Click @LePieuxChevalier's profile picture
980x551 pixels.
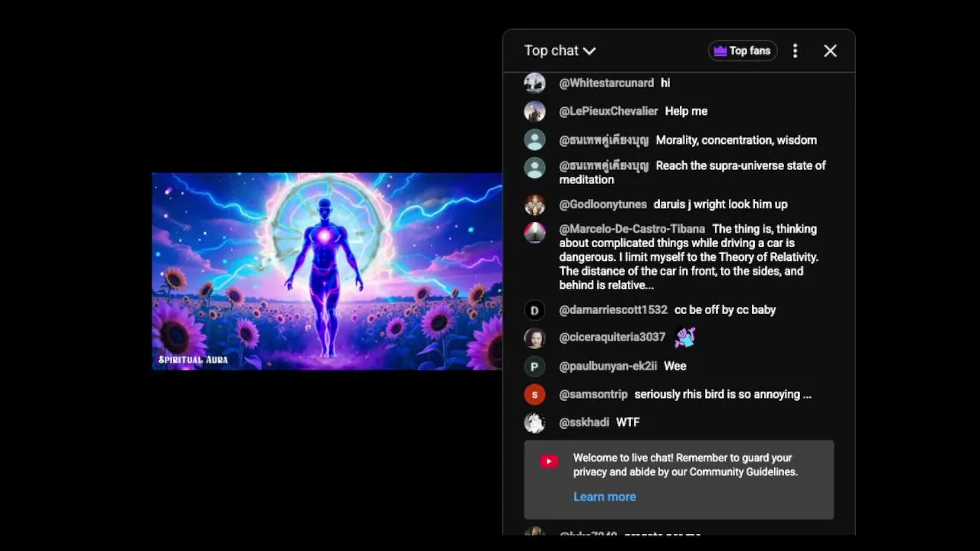tap(534, 111)
